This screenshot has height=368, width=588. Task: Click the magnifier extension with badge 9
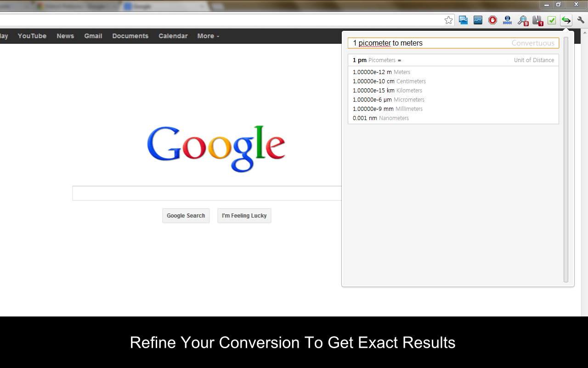(x=522, y=21)
